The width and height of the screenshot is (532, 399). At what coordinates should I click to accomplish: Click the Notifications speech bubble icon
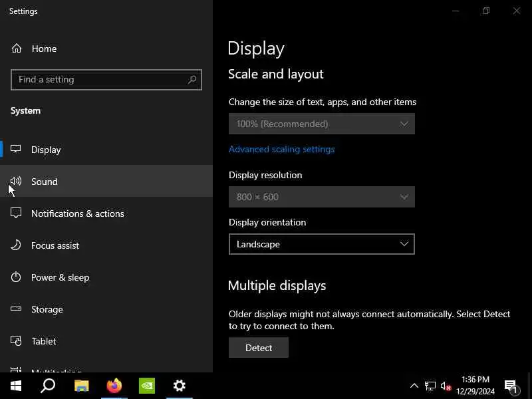[x=16, y=213]
